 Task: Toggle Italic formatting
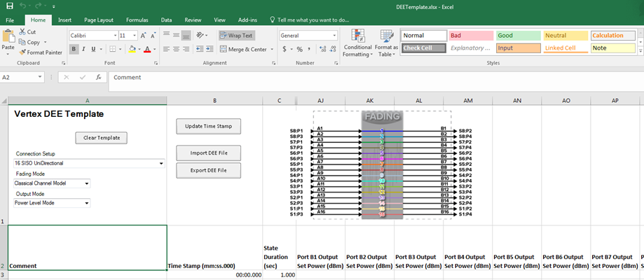[84, 50]
